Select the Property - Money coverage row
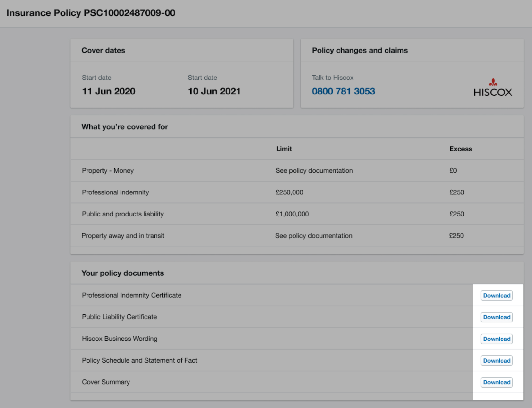The image size is (532, 408). [108, 170]
